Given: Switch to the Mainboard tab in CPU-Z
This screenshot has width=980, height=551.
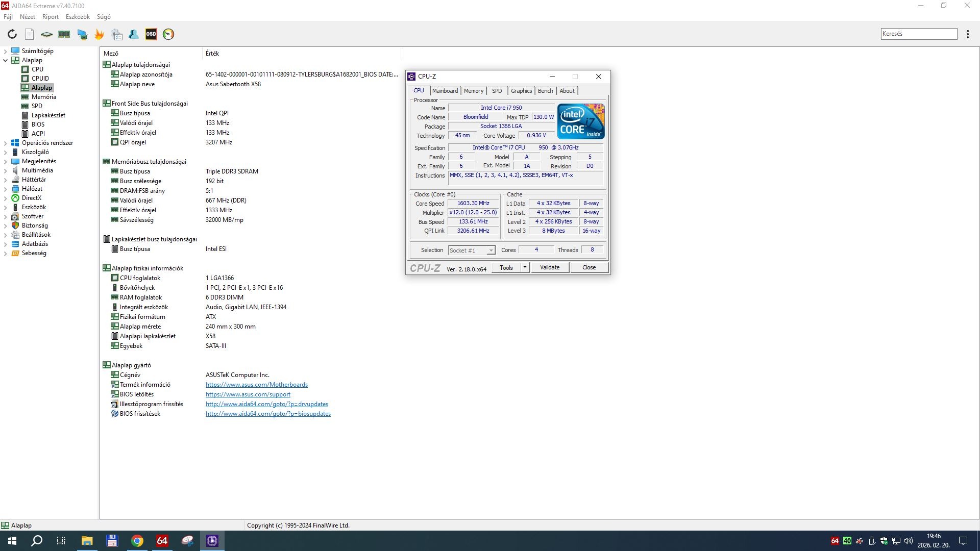Looking at the screenshot, I should pos(445,91).
